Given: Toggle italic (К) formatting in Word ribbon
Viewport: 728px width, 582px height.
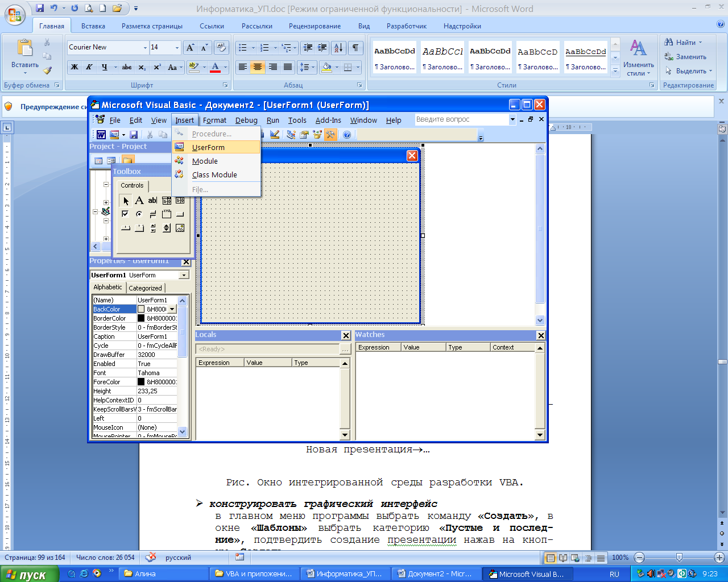Looking at the screenshot, I should click(x=89, y=67).
